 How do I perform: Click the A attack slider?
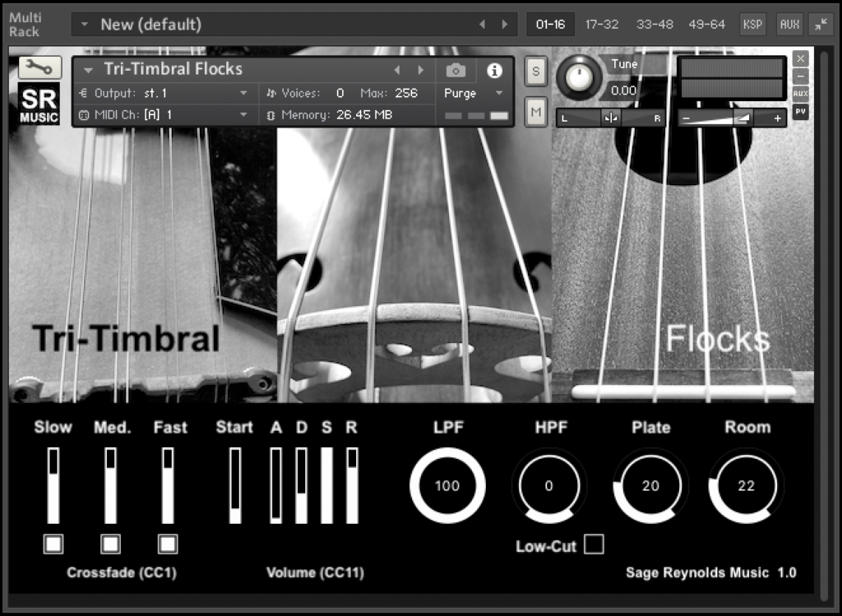275,485
